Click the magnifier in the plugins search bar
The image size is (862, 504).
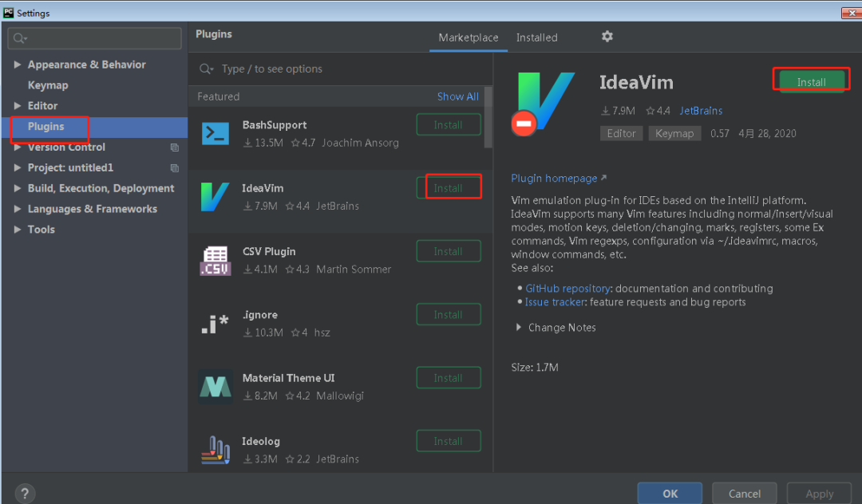pyautogui.click(x=207, y=69)
